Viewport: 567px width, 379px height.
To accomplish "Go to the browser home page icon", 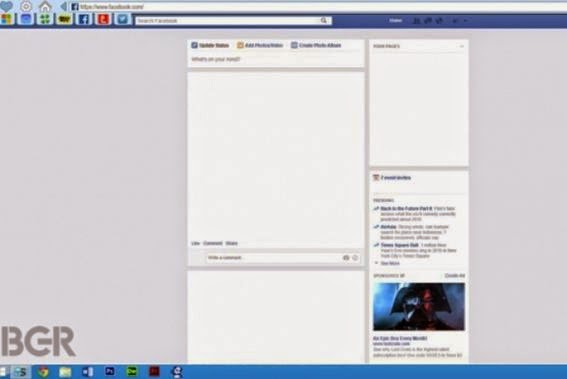I will click(x=45, y=7).
